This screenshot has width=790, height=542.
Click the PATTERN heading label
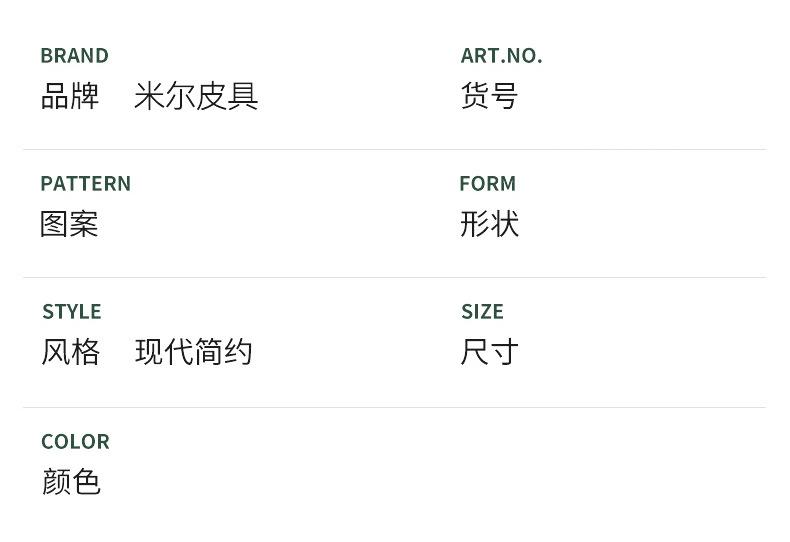tap(85, 184)
